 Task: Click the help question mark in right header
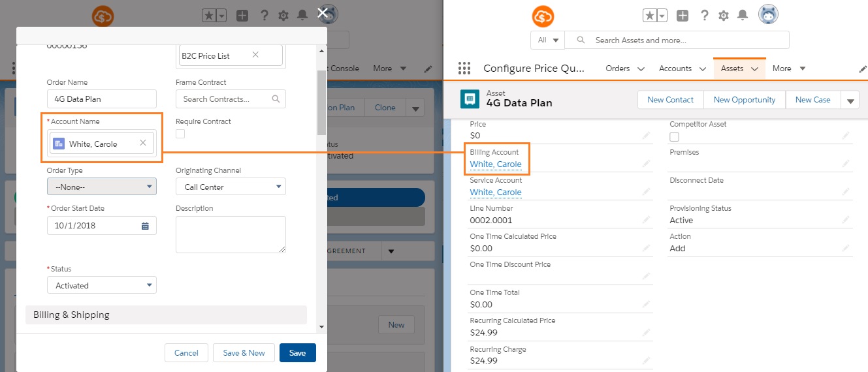(705, 16)
